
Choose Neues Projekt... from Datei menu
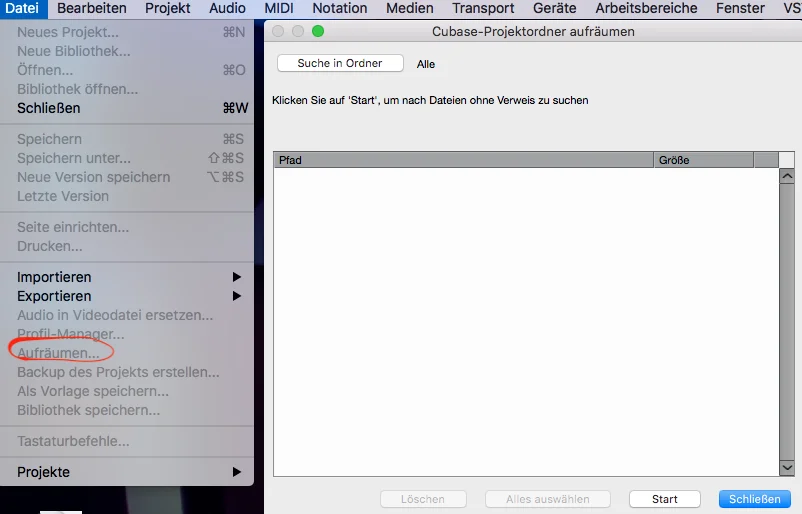[x=127, y=32]
